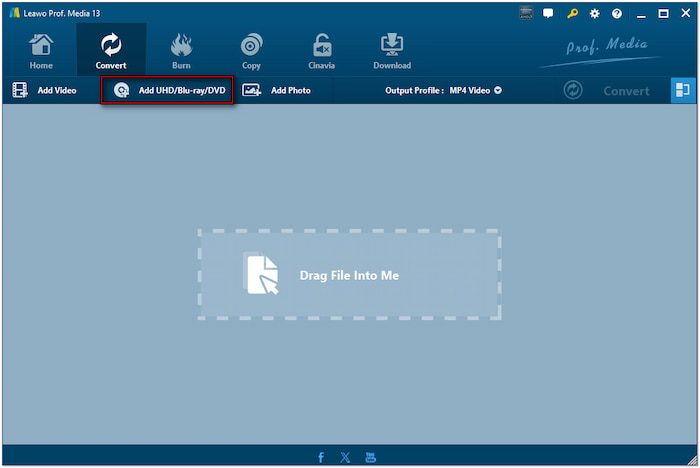700x468 pixels.
Task: Open the X (Twitter) link icon
Action: coord(345,457)
